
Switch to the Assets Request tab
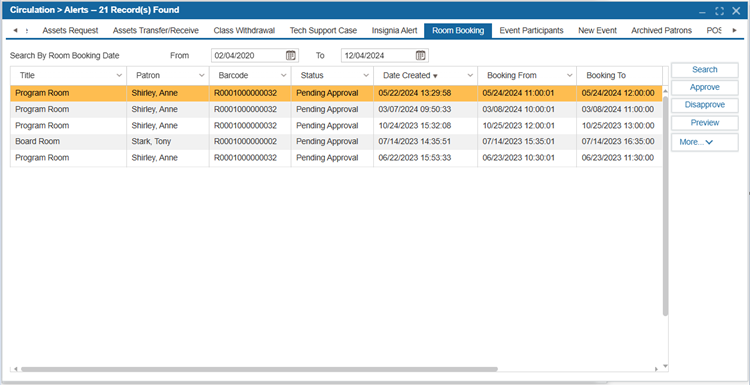click(70, 31)
